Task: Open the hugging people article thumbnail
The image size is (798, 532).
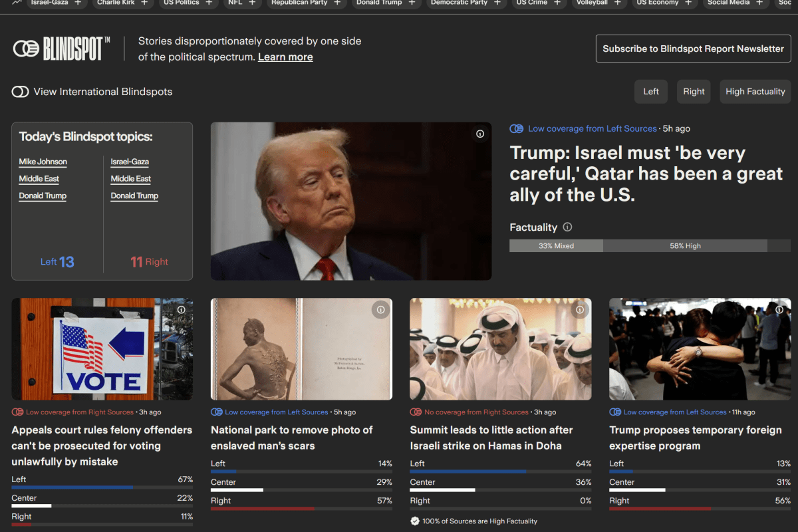Action: (x=700, y=349)
